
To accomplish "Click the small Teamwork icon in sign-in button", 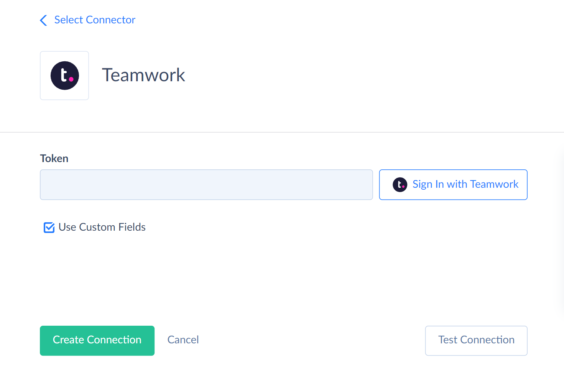I will tap(400, 185).
